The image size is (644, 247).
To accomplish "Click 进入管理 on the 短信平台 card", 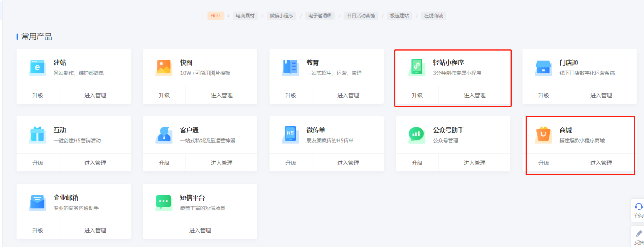I will click(200, 230).
